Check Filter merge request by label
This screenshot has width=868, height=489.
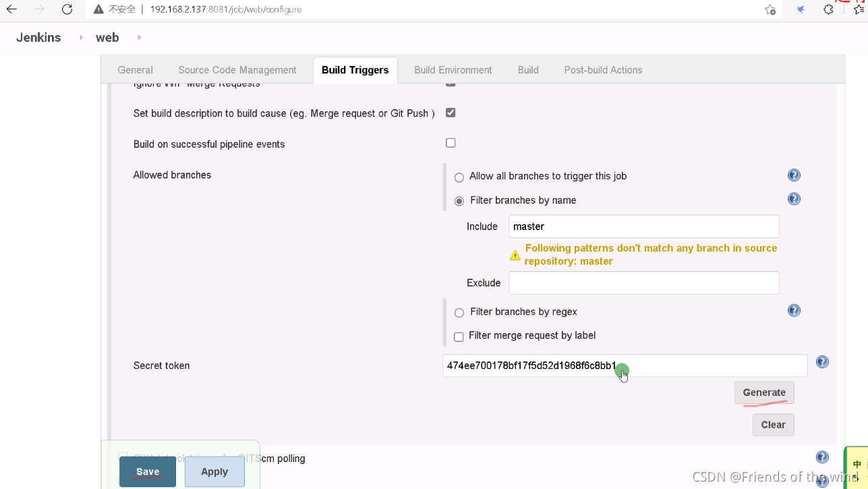459,337
